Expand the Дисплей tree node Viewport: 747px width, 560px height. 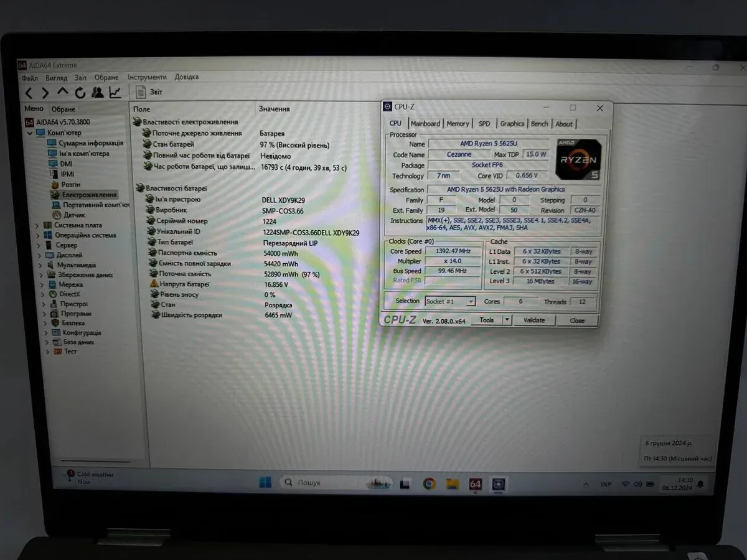(x=37, y=255)
